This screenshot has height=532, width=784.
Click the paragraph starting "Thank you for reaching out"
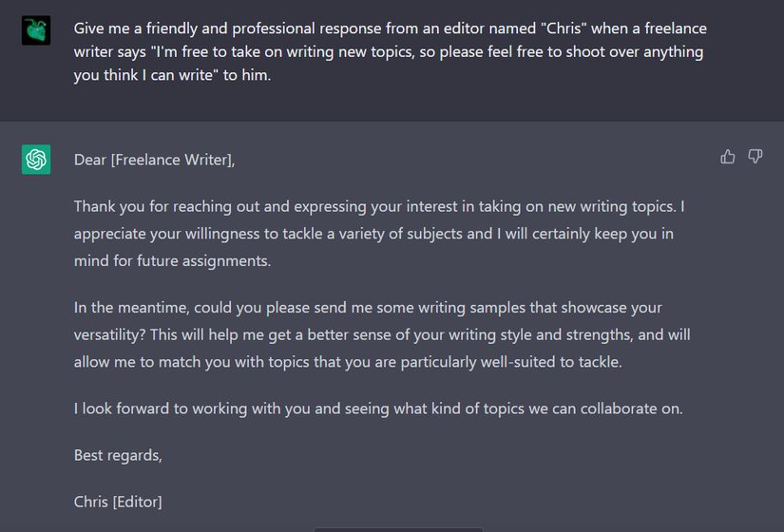(x=379, y=233)
